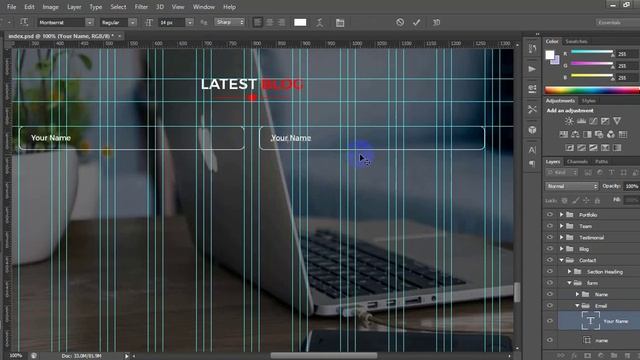The width and height of the screenshot is (640, 360).
Task: Open character and paragraph panels icon
Action: click(x=340, y=23)
